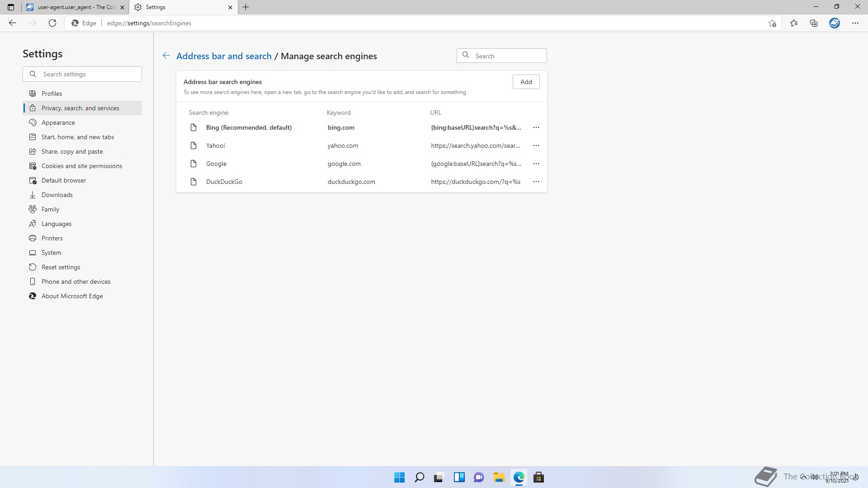The image size is (868, 488).
Task: Open the Collections icon
Action: click(x=814, y=23)
